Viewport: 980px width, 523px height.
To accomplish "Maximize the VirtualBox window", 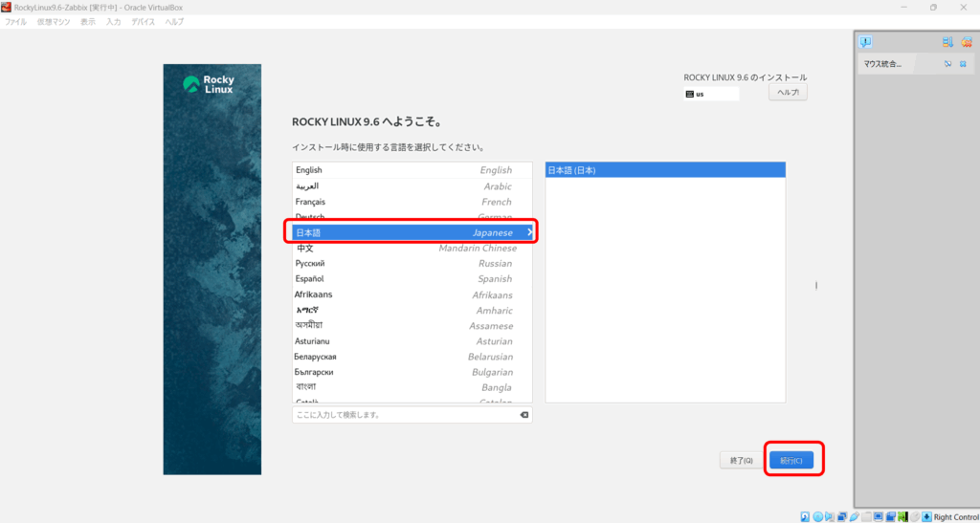I will click(933, 7).
